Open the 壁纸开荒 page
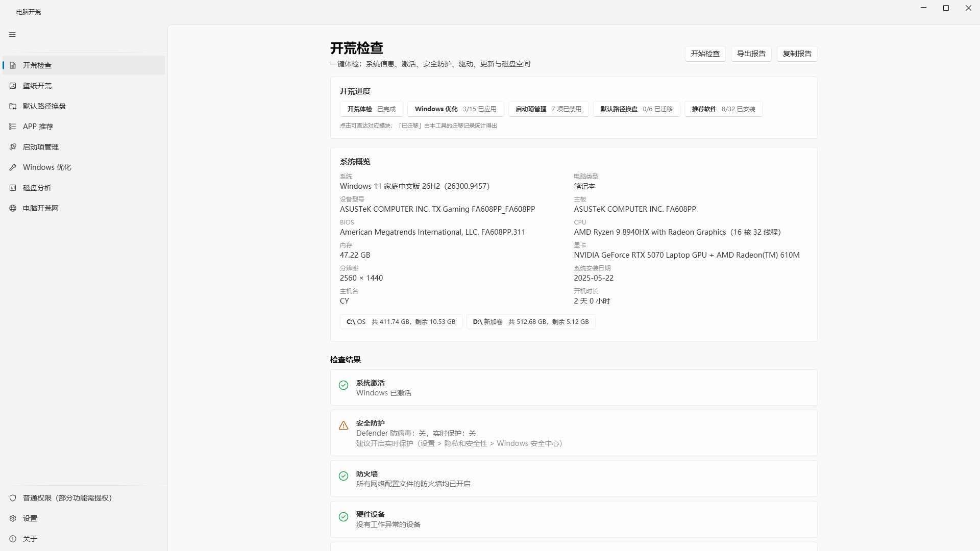 (84, 86)
